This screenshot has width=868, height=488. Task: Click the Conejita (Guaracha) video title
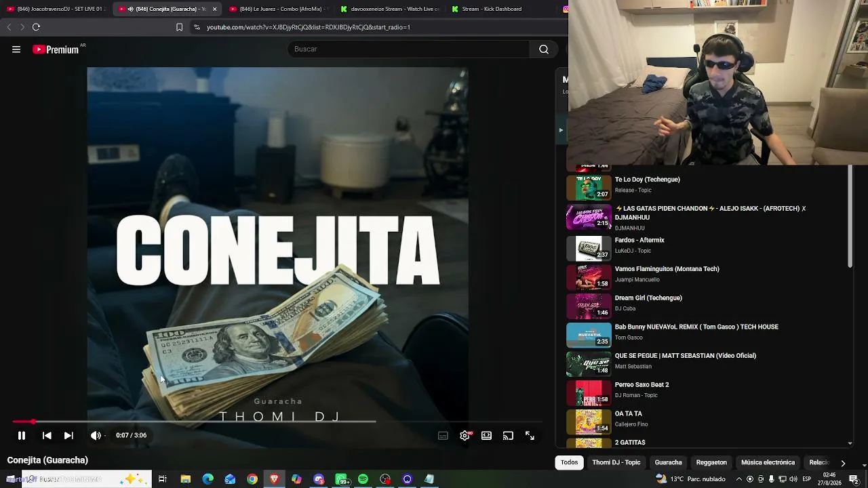coord(47,460)
